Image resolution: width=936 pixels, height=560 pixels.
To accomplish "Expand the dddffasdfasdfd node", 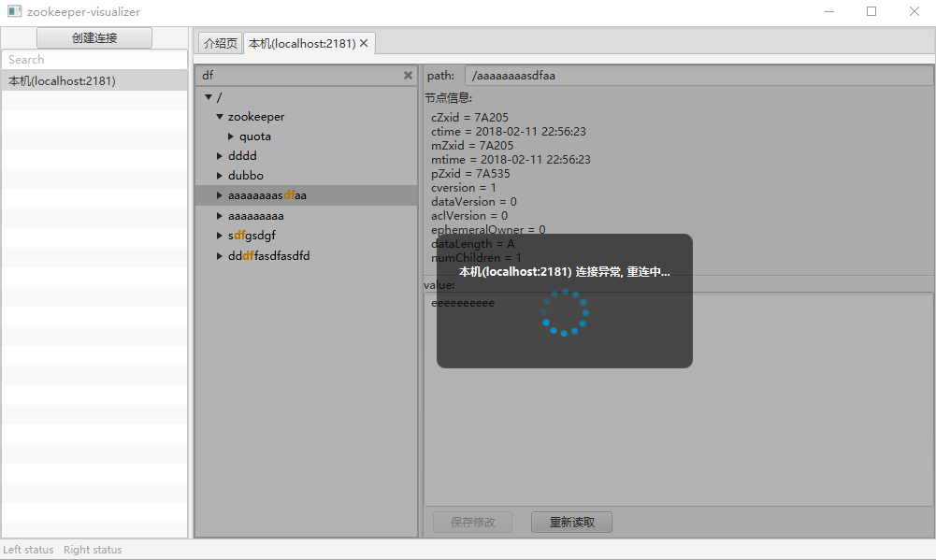I will pos(220,255).
